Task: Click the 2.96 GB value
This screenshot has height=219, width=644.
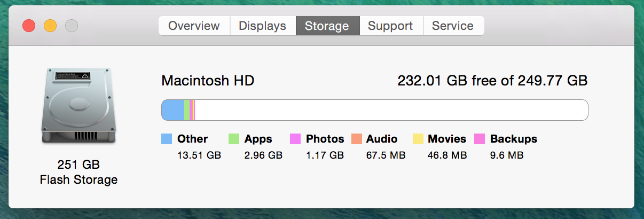Action: pos(263,155)
